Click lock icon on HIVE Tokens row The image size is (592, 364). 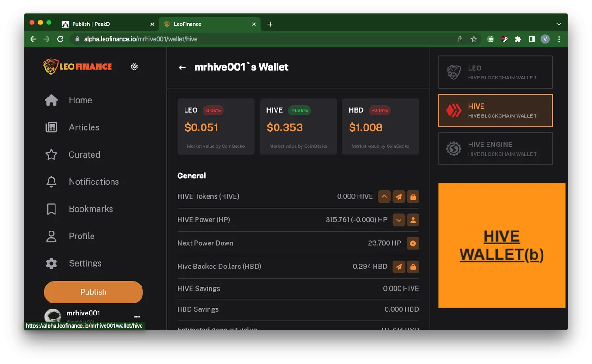tap(413, 197)
